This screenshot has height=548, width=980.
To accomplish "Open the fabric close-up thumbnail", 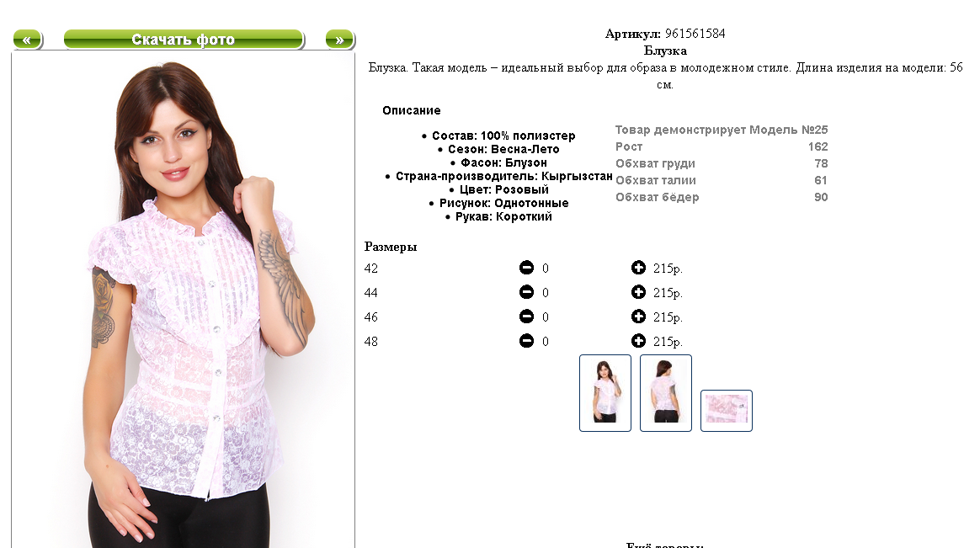I will point(727,411).
